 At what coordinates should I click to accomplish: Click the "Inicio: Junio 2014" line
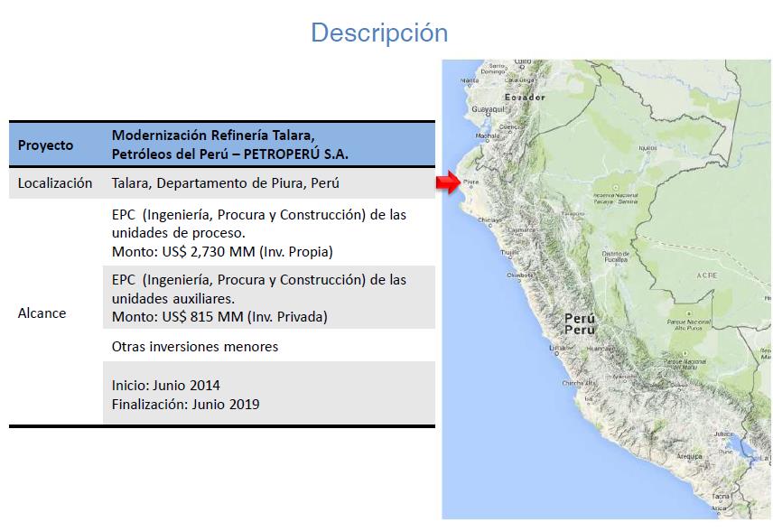(x=165, y=385)
